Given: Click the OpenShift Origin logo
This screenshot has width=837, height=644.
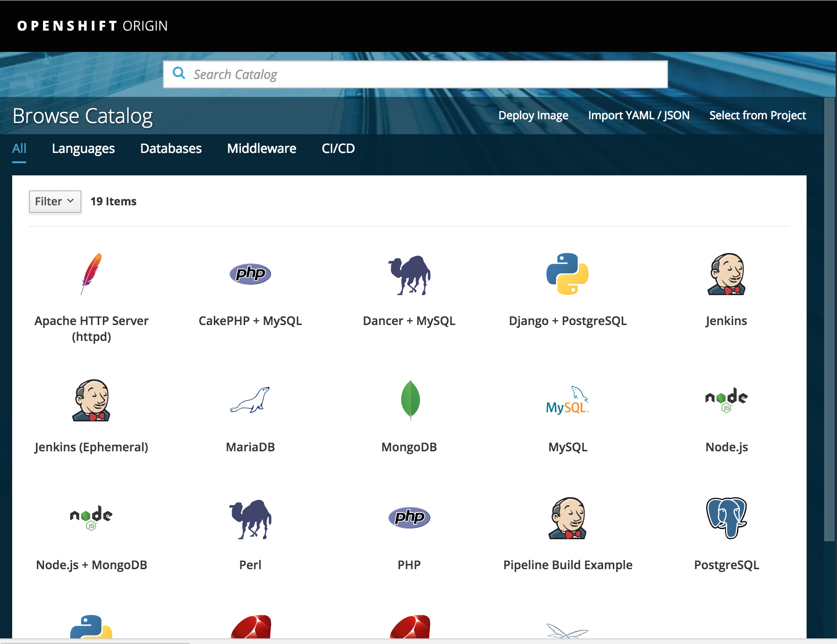Looking at the screenshot, I should [x=92, y=26].
